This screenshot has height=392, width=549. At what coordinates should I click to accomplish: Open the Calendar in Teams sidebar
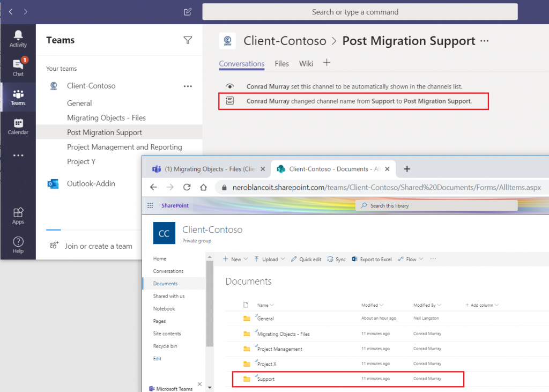pos(18,127)
